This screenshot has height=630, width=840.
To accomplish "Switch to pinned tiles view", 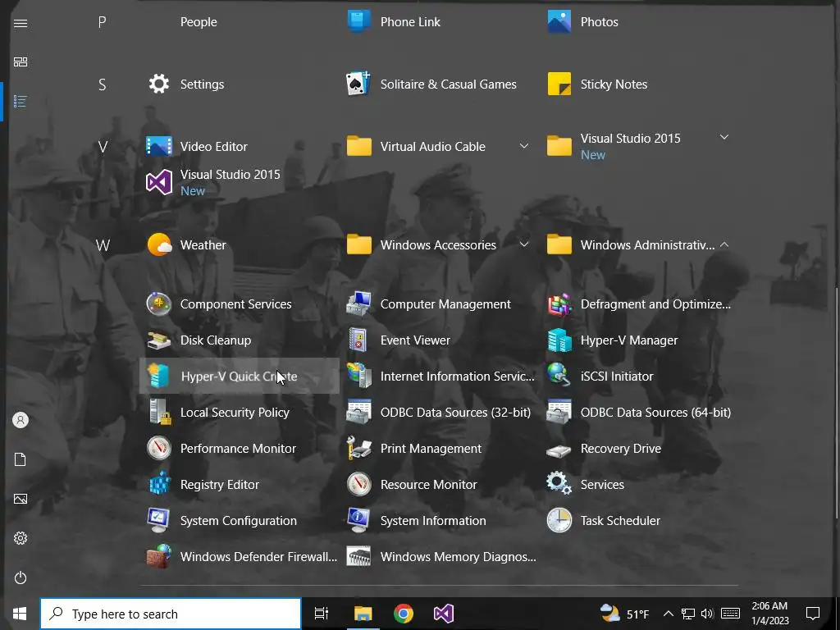I will (21, 62).
